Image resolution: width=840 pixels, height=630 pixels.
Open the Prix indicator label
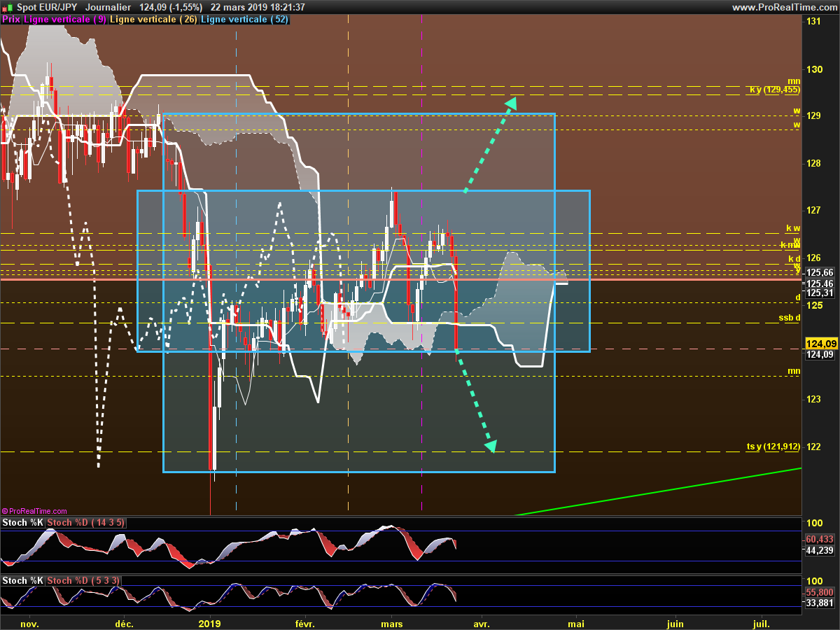tap(11, 20)
